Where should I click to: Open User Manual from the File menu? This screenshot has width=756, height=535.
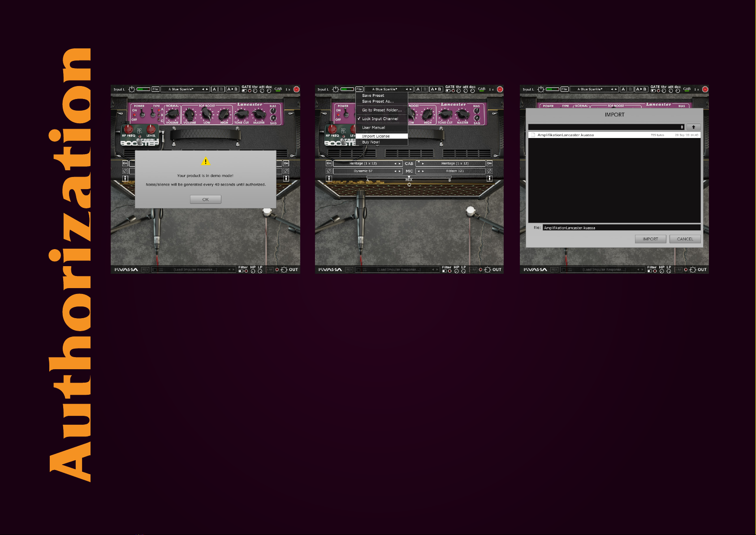[x=382, y=128]
